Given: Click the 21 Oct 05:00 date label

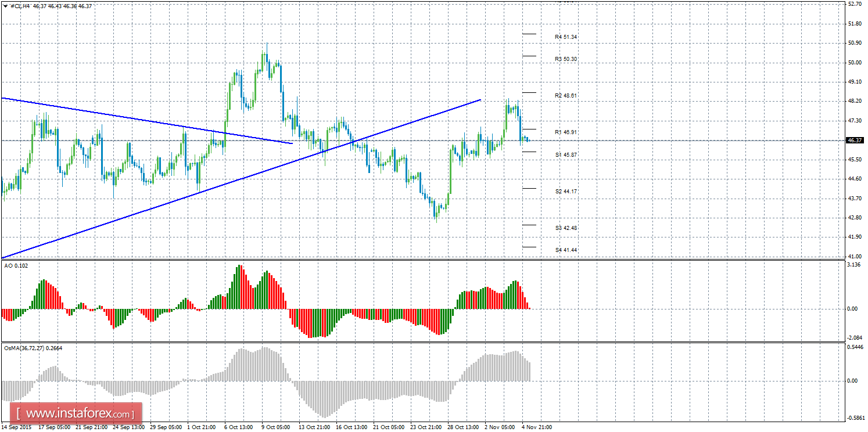Looking at the screenshot, I should point(389,427).
